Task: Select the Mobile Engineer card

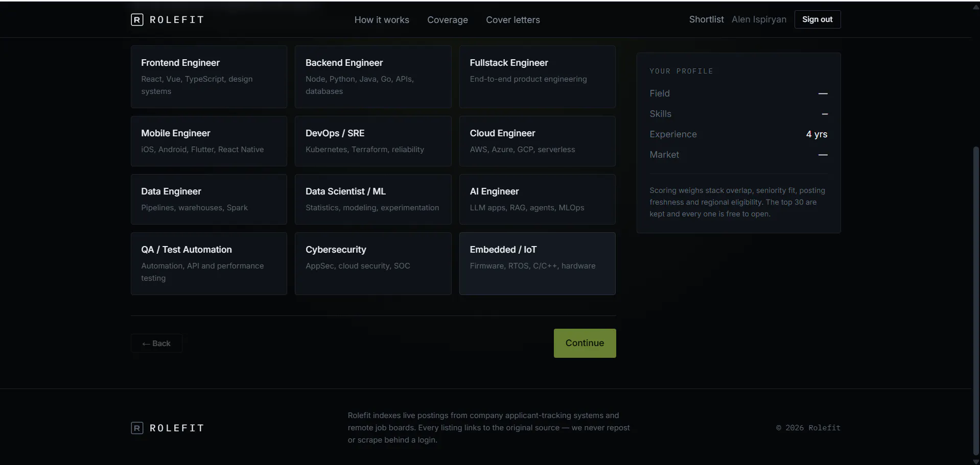Action: pos(209,141)
